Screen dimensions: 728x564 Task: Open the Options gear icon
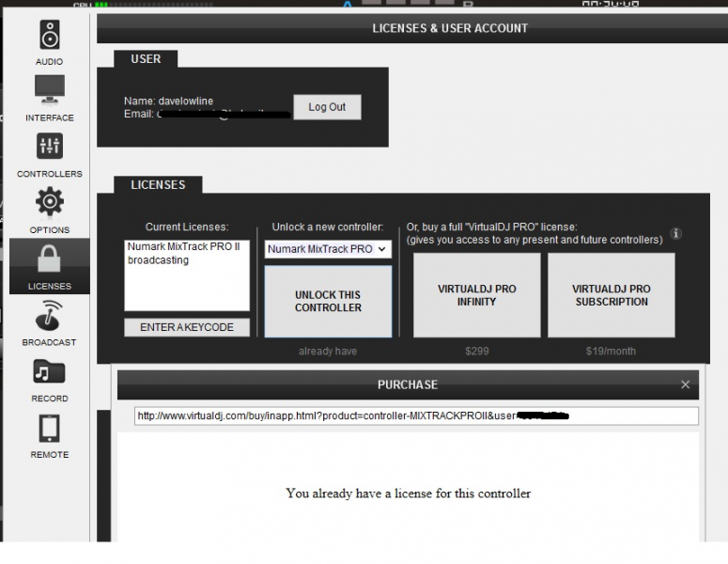point(50,201)
